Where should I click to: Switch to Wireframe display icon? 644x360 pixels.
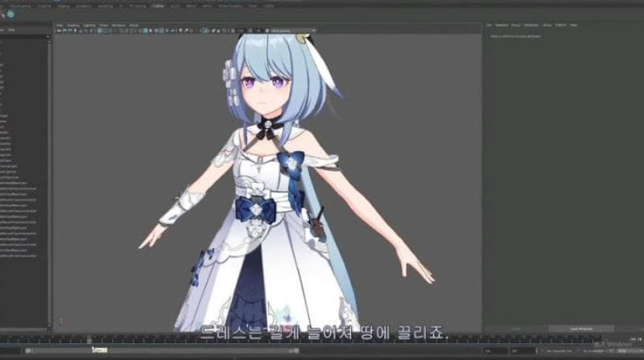click(140, 31)
